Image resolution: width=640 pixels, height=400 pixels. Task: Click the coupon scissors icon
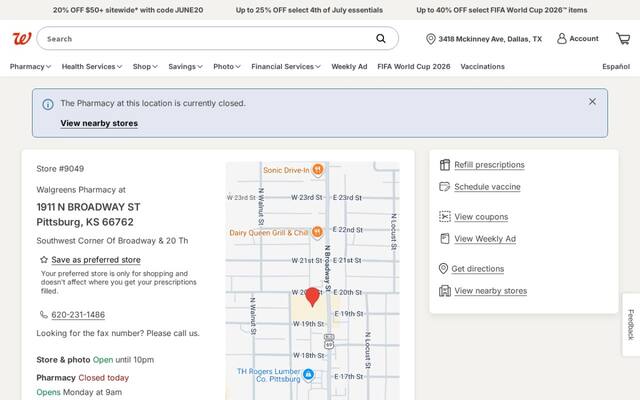click(x=444, y=216)
